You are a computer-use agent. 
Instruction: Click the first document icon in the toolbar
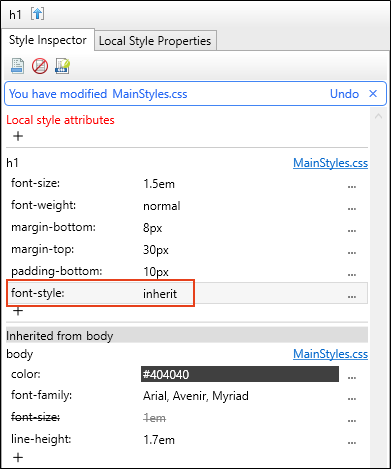[x=17, y=66]
